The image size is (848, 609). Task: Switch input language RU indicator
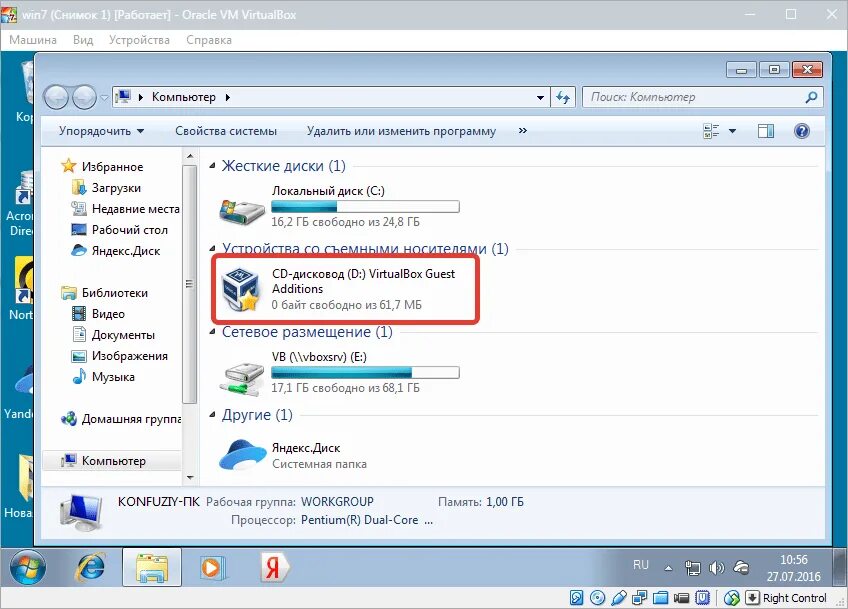pyautogui.click(x=640, y=565)
